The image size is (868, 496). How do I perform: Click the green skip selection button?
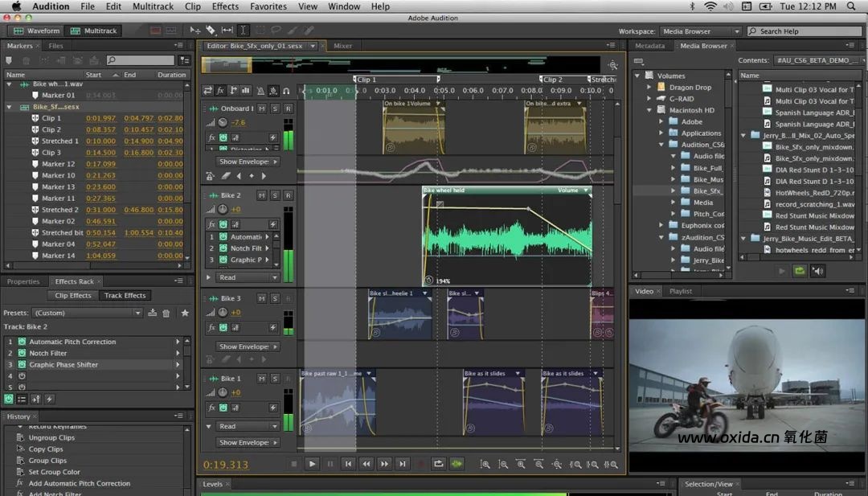point(457,464)
